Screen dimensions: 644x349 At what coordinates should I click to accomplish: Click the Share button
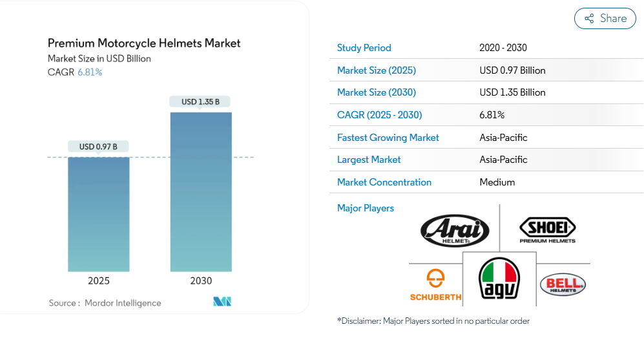point(605,18)
